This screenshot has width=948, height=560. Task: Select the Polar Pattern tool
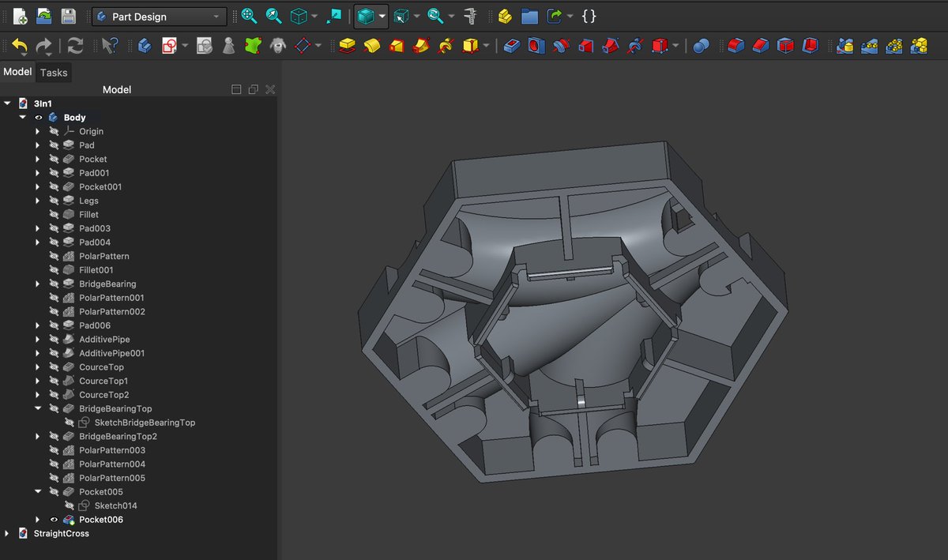click(x=893, y=47)
